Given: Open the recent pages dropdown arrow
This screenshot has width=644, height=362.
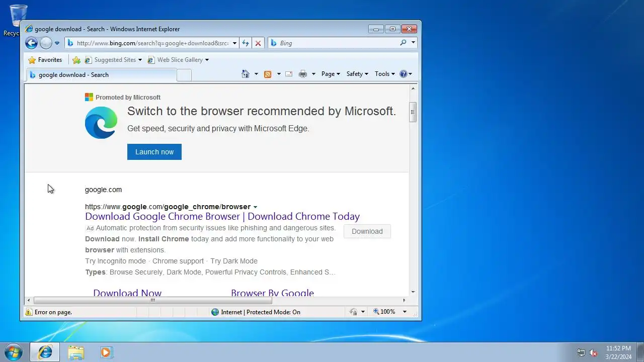Looking at the screenshot, I should pos(57,43).
